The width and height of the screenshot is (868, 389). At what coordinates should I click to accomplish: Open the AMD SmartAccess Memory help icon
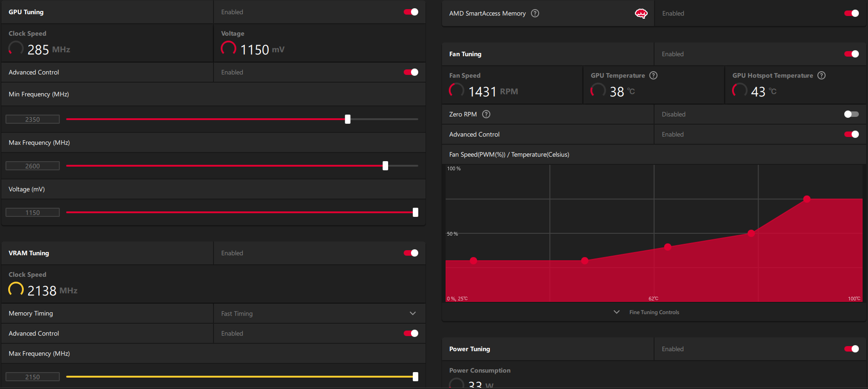tap(535, 13)
